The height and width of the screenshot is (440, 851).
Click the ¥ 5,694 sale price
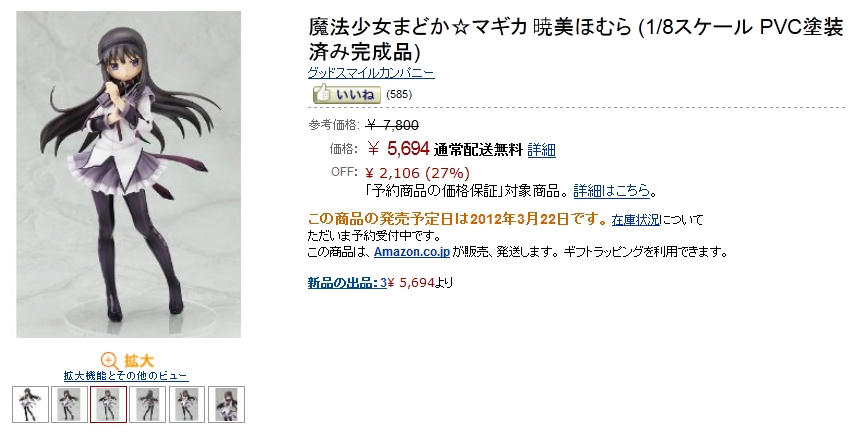coord(398,148)
